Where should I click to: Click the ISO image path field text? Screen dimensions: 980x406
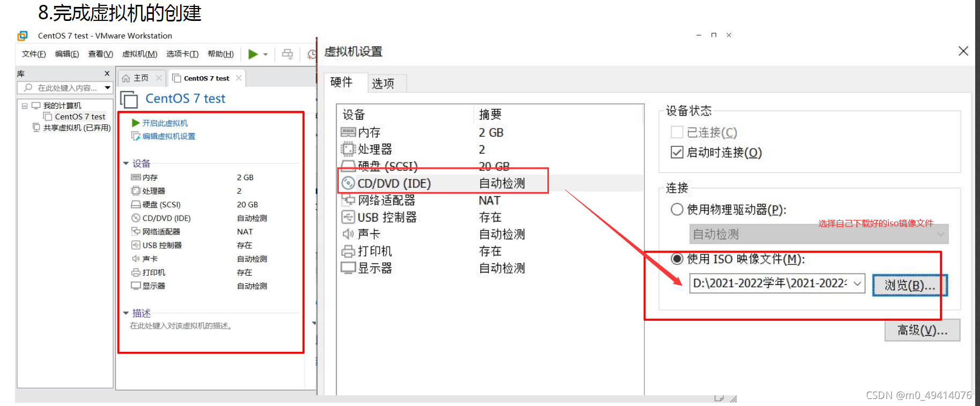770,283
